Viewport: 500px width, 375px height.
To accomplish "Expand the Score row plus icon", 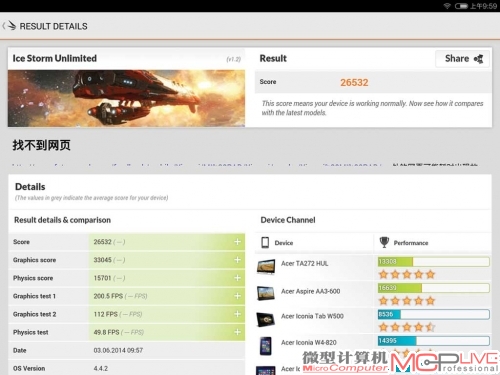I will 237,242.
